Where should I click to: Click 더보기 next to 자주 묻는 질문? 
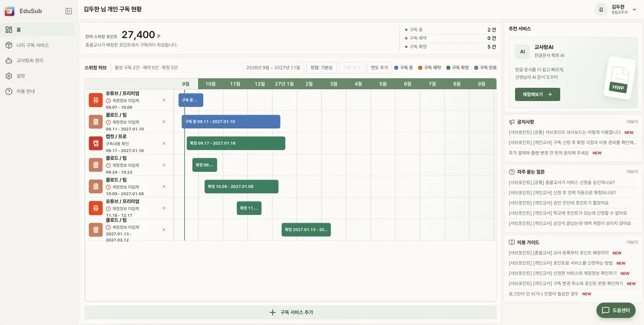click(632, 172)
